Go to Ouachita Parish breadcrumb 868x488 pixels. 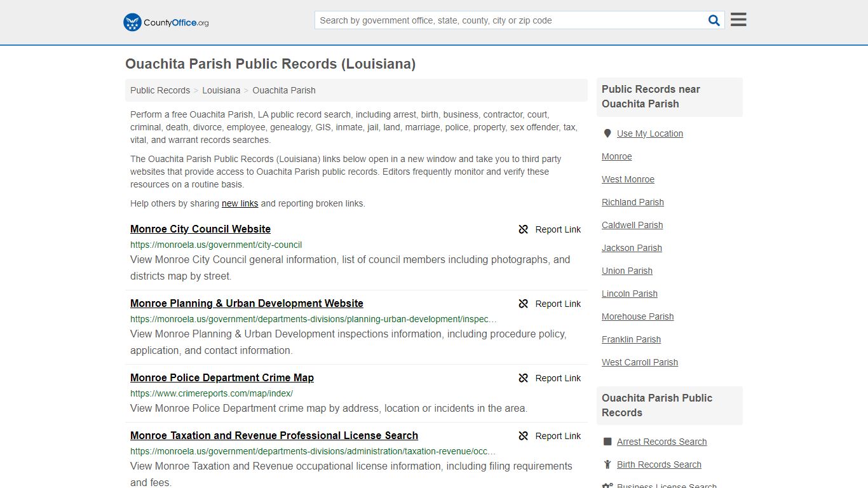(284, 90)
